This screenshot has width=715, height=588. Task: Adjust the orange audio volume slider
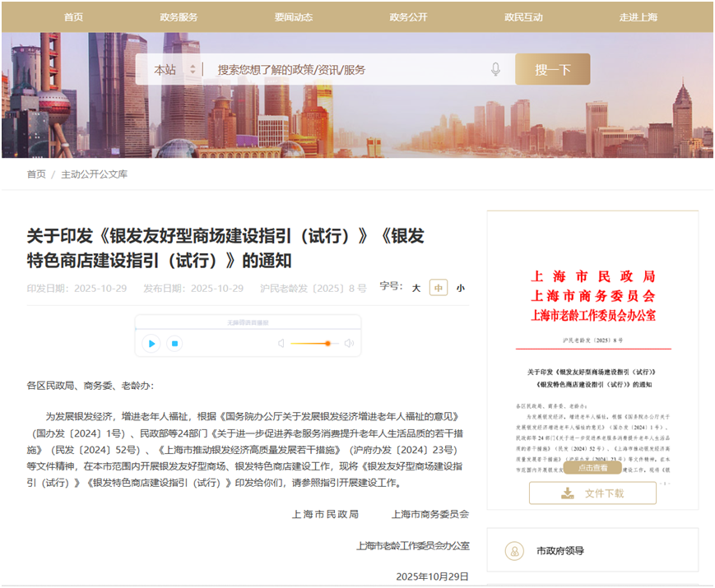(327, 344)
